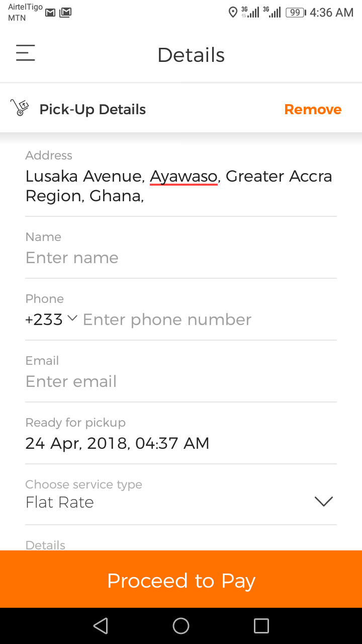Tap the Details field label
Image resolution: width=362 pixels, height=644 pixels.
(45, 545)
